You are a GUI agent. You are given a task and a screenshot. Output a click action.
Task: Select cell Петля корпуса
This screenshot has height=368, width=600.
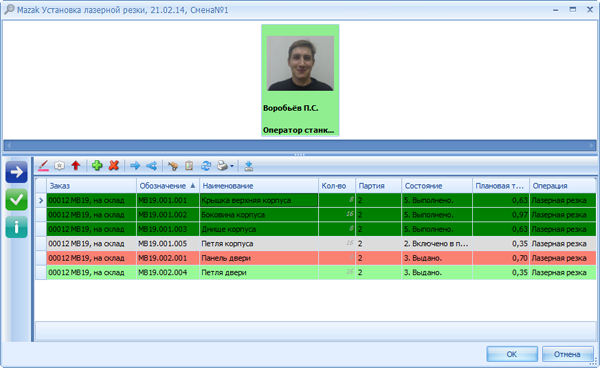[x=259, y=244]
